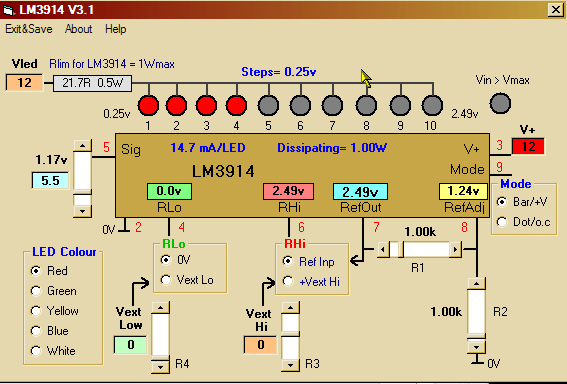Click the Vled value field

[x=24, y=82]
